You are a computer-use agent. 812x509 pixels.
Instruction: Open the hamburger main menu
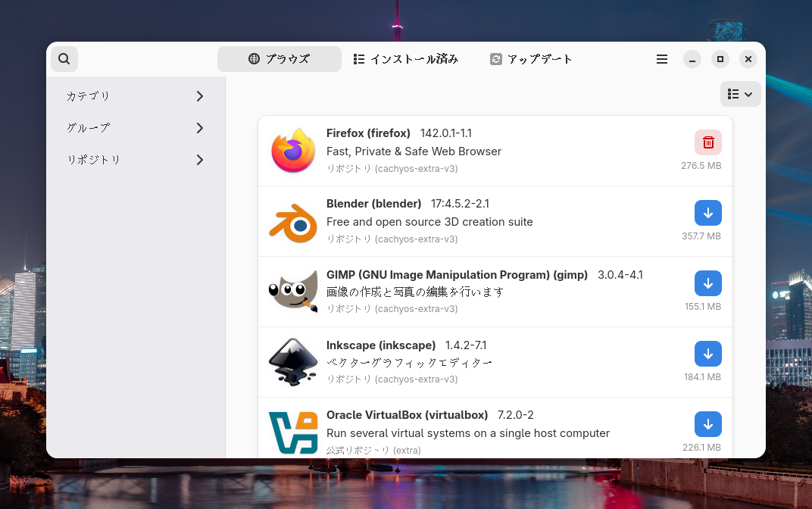662,59
